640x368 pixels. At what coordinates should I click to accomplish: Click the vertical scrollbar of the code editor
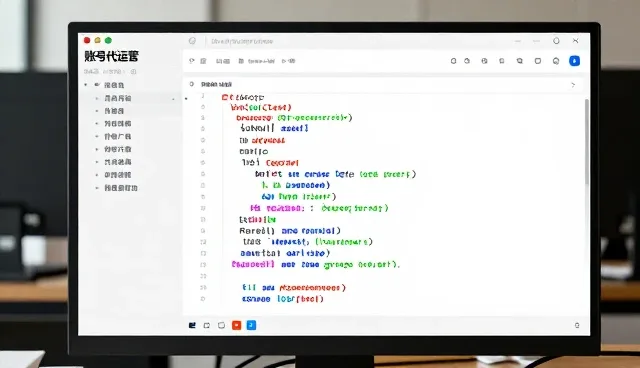tap(587, 141)
